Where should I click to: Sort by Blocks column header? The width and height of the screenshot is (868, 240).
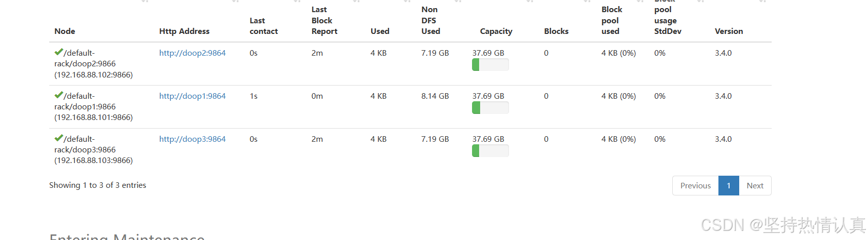point(556,31)
